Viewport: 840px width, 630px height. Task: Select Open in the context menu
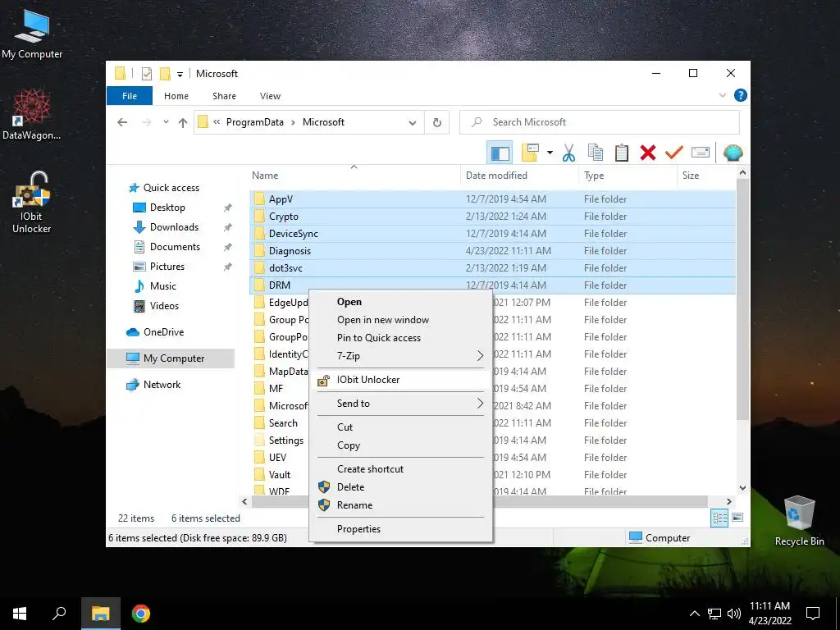click(401, 302)
